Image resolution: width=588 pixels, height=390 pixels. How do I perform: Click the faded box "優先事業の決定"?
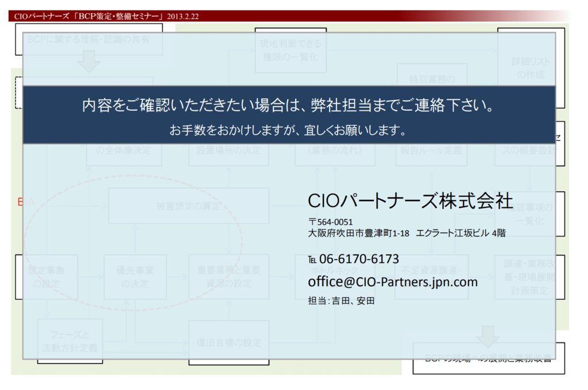pyautogui.click(x=135, y=277)
